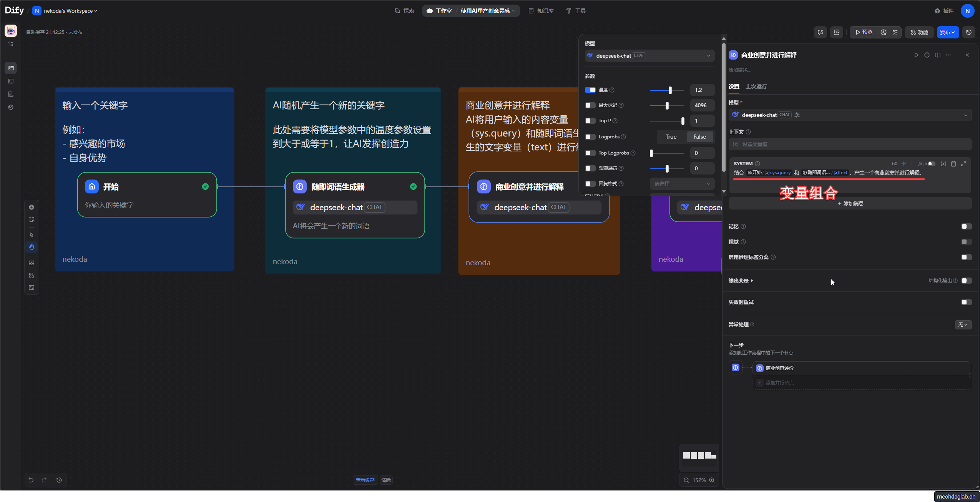
Task: Open the Knowledge base menu item
Action: [x=541, y=11]
